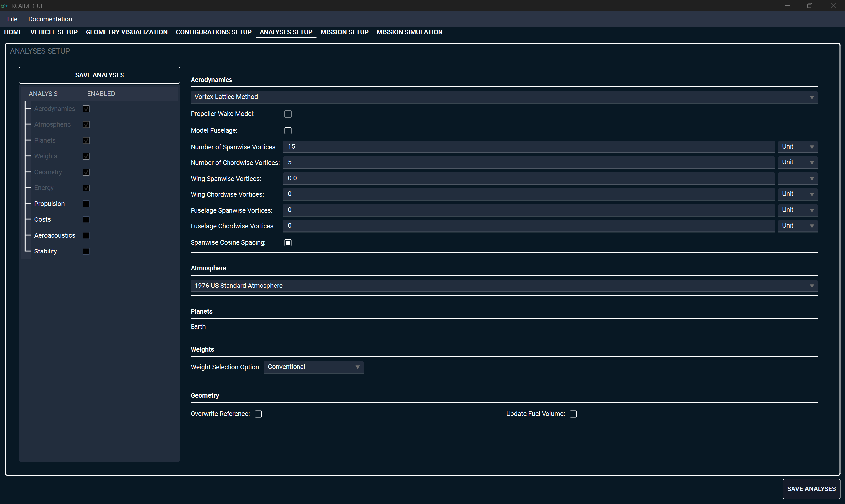The image size is (845, 504).
Task: Enable the Propulsion analysis checkbox
Action: [86, 204]
